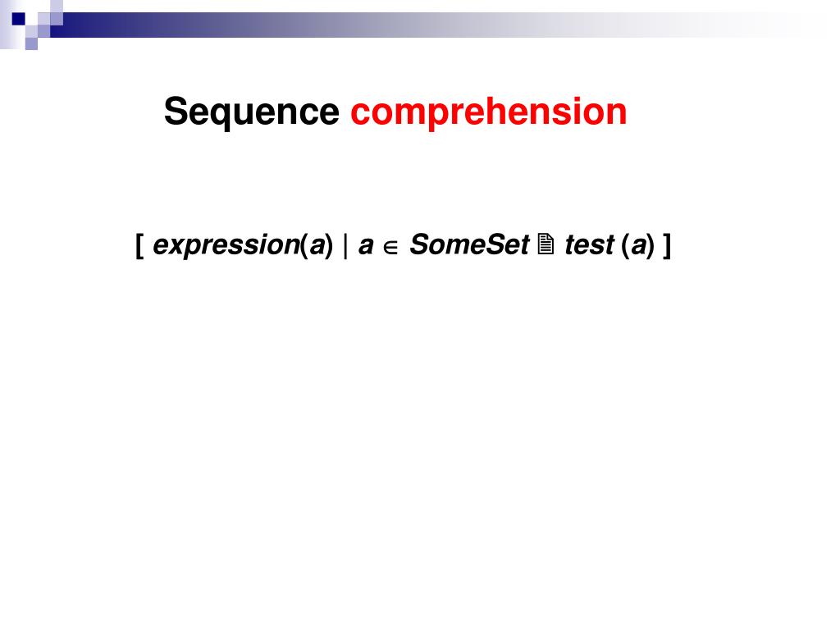Click the word 'expression' in the formula

click(226, 245)
